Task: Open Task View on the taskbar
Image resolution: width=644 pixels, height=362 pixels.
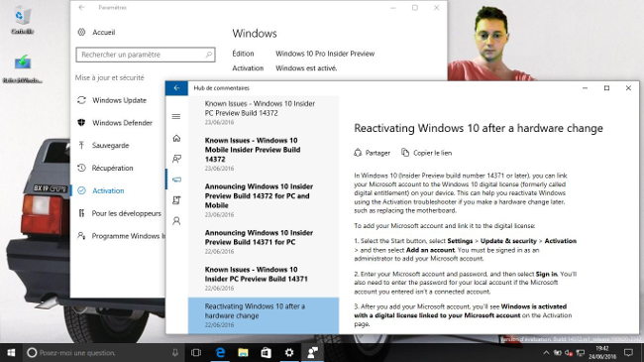Action: [196, 352]
